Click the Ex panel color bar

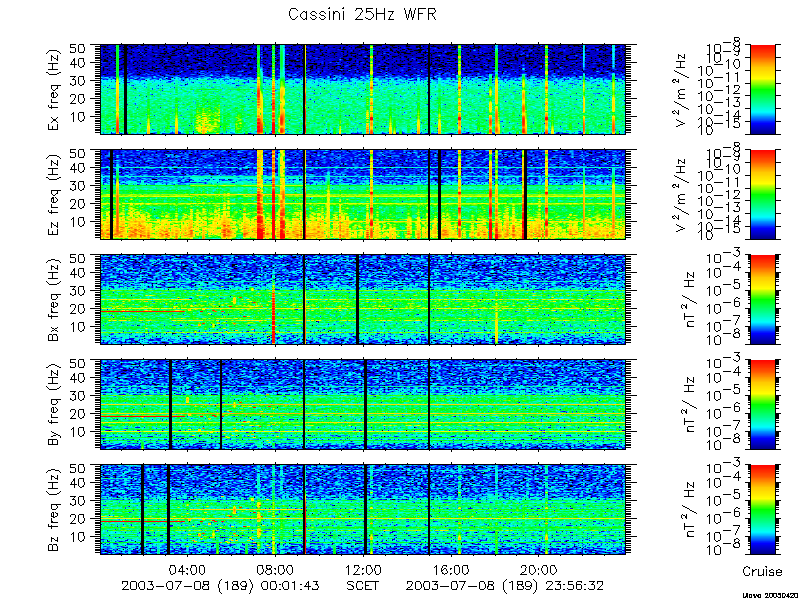point(762,89)
